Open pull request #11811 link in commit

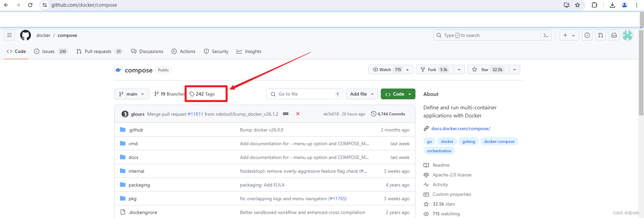pos(195,114)
